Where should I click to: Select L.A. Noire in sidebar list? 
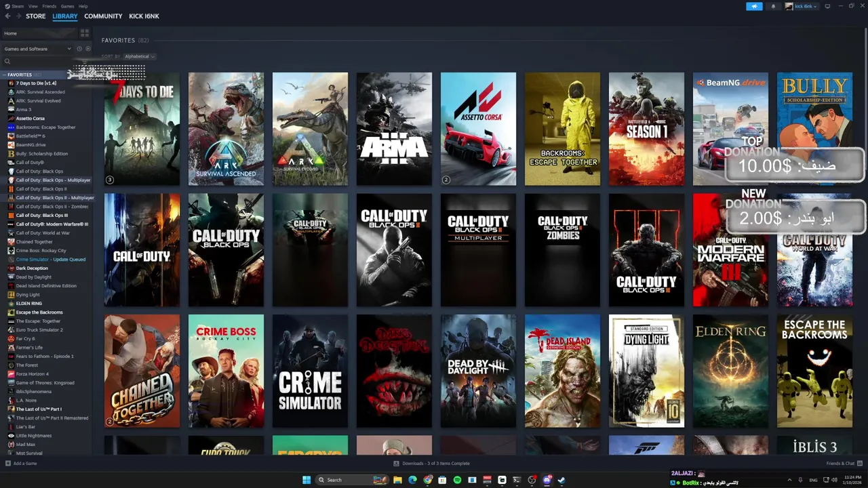[x=26, y=401]
